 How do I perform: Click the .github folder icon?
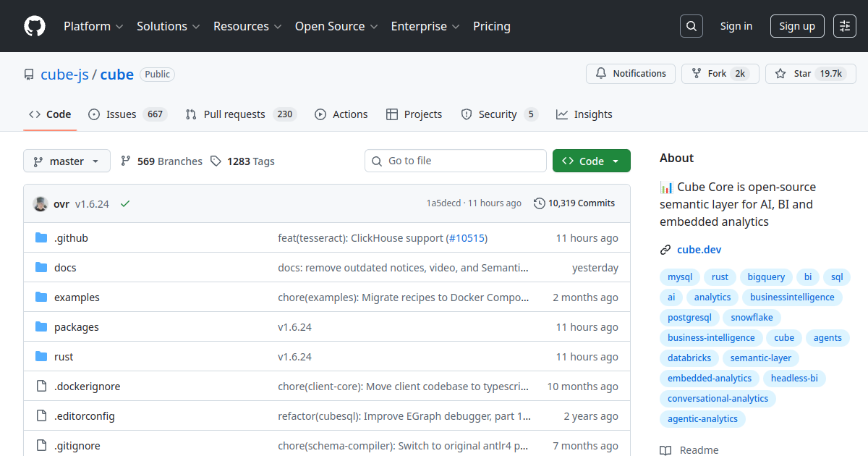point(41,238)
